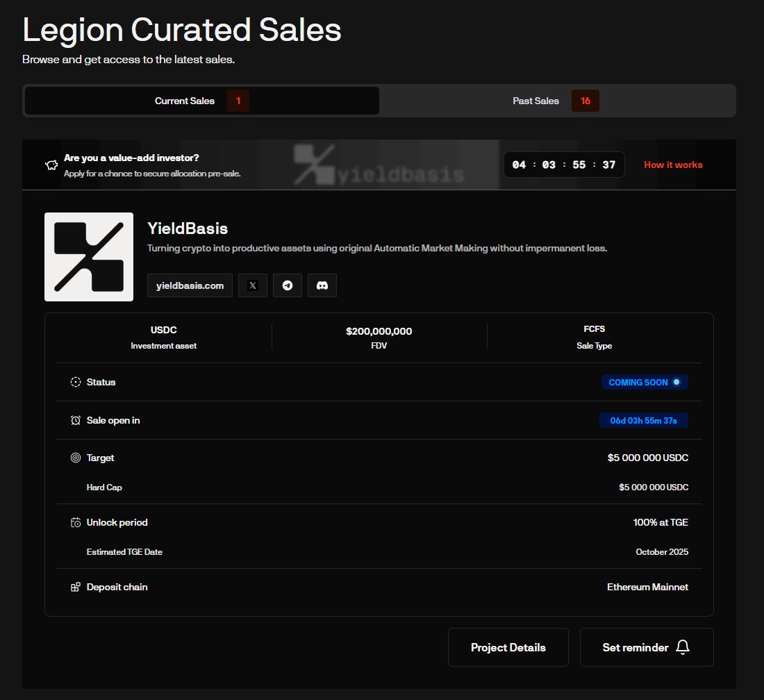Click the YieldBasis logo thumbnail

[89, 257]
